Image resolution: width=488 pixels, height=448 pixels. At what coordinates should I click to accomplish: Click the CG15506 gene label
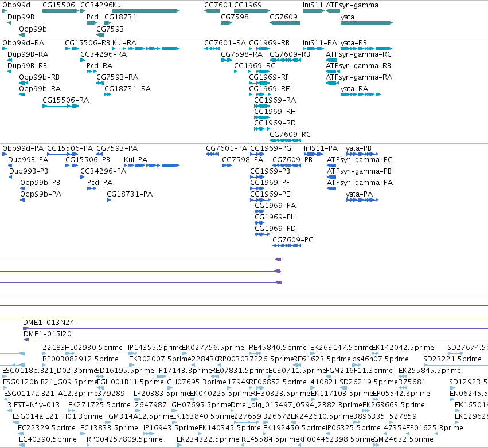click(59, 5)
